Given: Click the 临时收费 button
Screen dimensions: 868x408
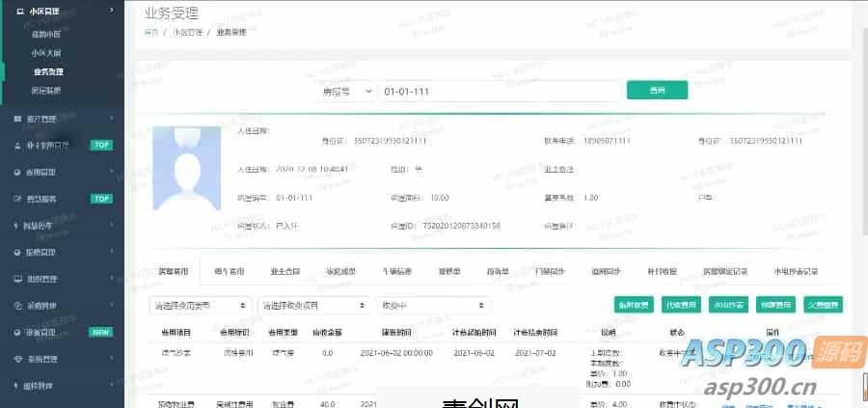Looking at the screenshot, I should [x=634, y=305].
